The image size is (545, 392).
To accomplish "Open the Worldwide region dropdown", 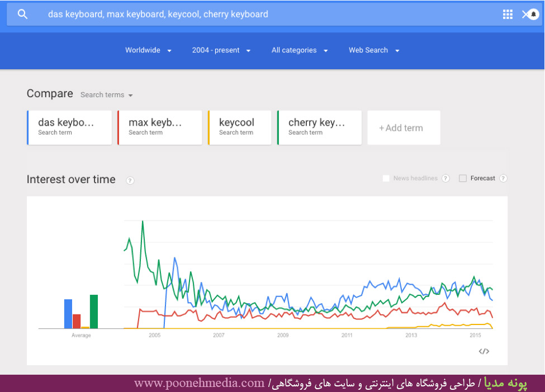I will click(149, 50).
